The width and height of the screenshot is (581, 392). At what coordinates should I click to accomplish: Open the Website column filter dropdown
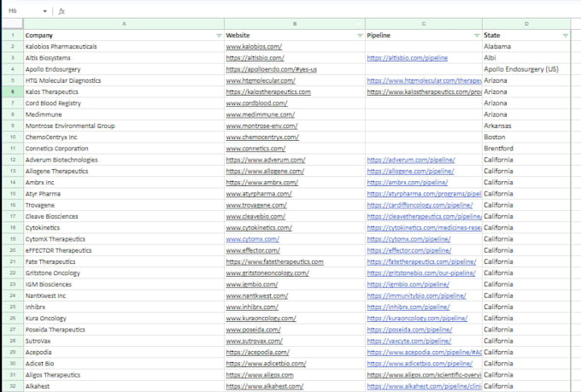tap(360, 36)
